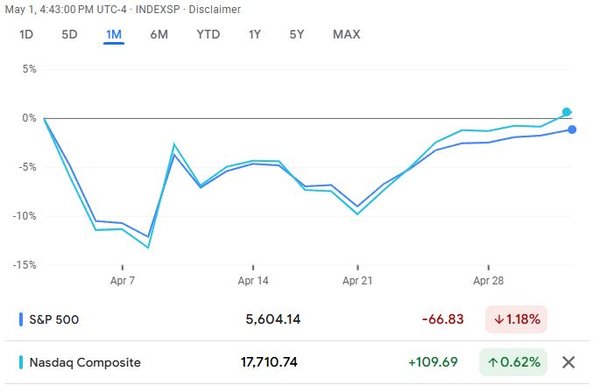Open the Disclaimer link

(215, 9)
